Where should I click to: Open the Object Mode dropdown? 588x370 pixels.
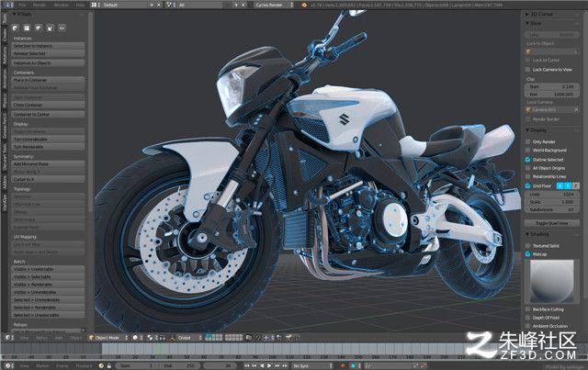coord(108,338)
